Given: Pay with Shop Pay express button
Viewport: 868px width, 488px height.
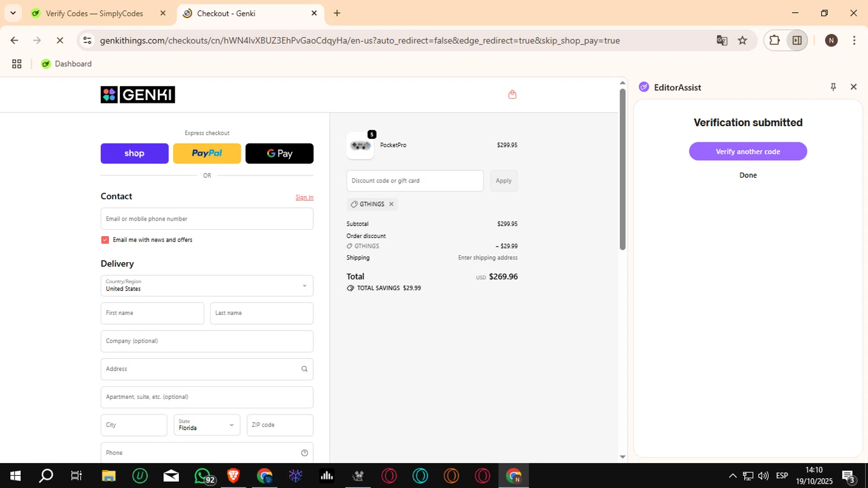Looking at the screenshot, I should click(x=135, y=153).
